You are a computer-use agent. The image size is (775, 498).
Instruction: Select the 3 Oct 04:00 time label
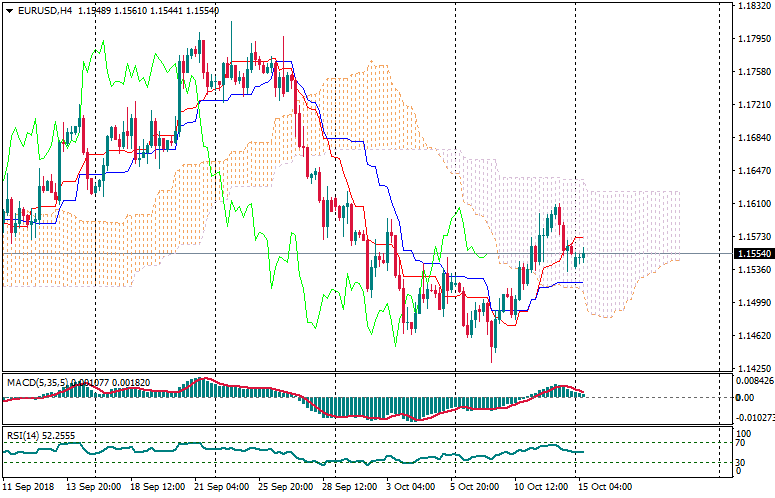[408, 487]
